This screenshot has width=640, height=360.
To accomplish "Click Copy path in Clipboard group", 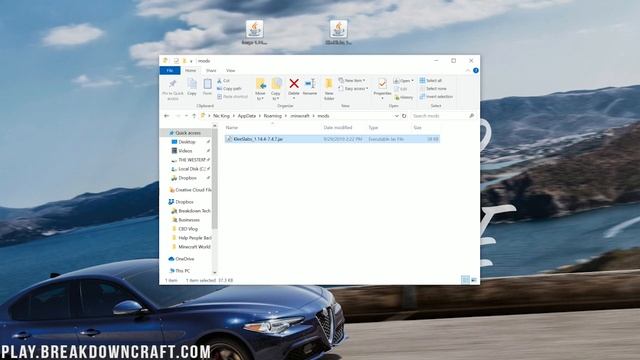I will 229,89.
